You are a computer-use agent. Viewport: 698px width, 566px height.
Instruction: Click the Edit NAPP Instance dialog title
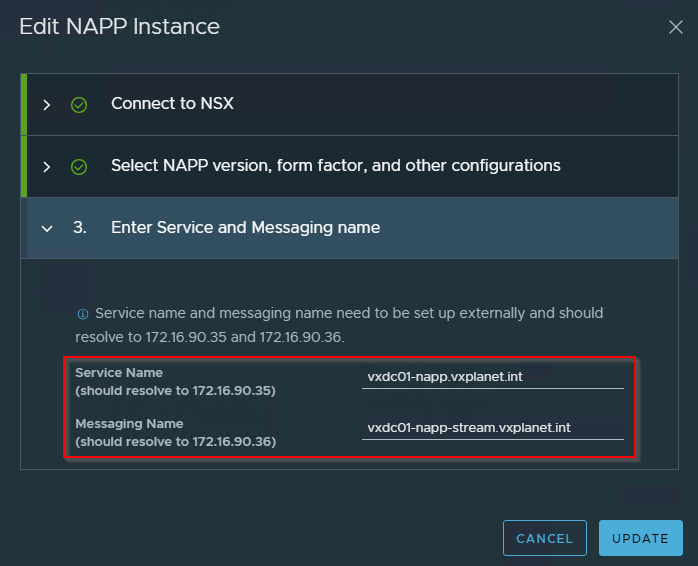[x=119, y=27]
